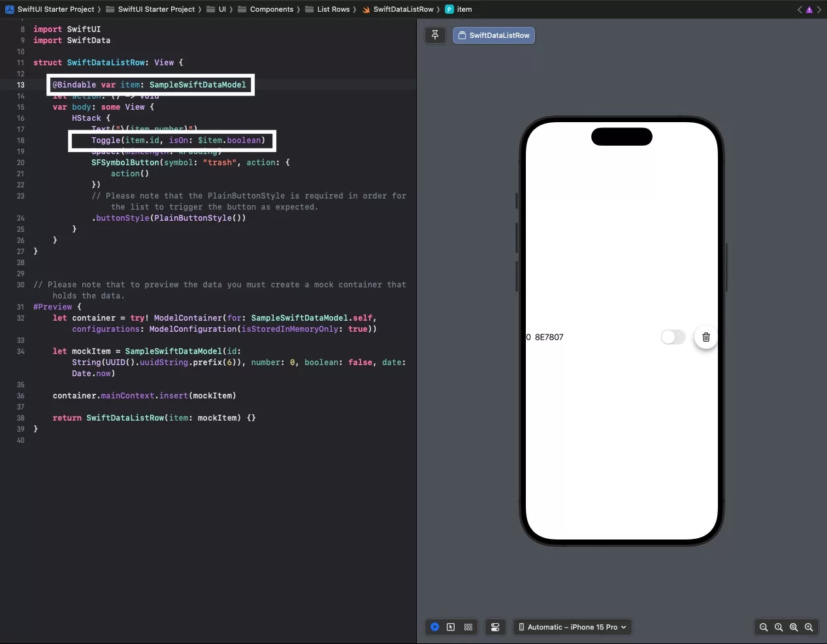
Task: Zoom in on the preview canvas
Action: [x=809, y=627]
